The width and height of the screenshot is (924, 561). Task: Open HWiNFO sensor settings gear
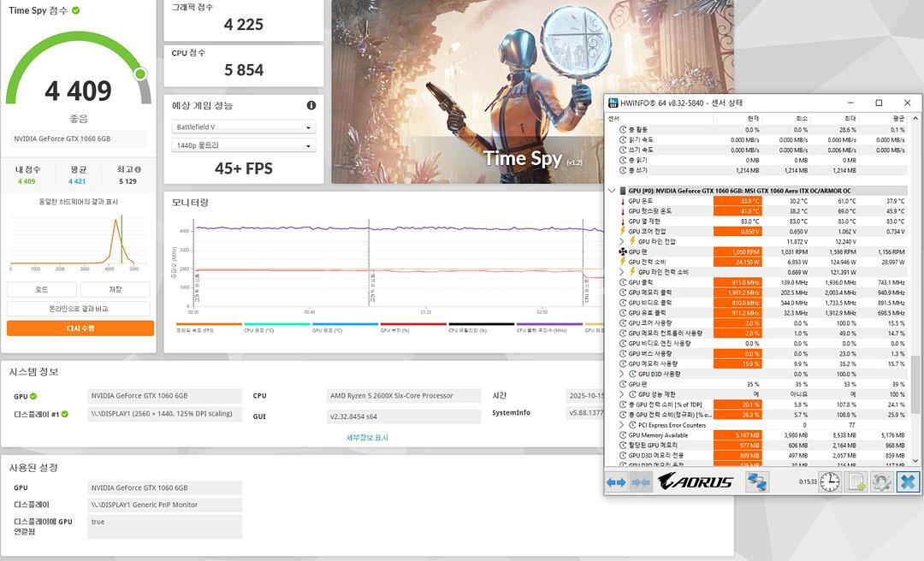click(x=881, y=482)
